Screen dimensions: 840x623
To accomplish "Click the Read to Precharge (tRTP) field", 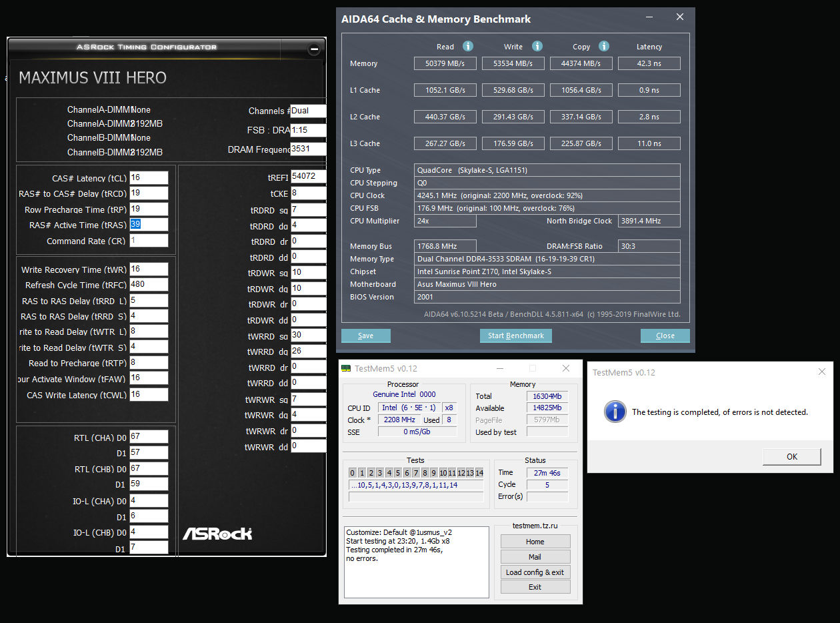I will click(x=149, y=363).
